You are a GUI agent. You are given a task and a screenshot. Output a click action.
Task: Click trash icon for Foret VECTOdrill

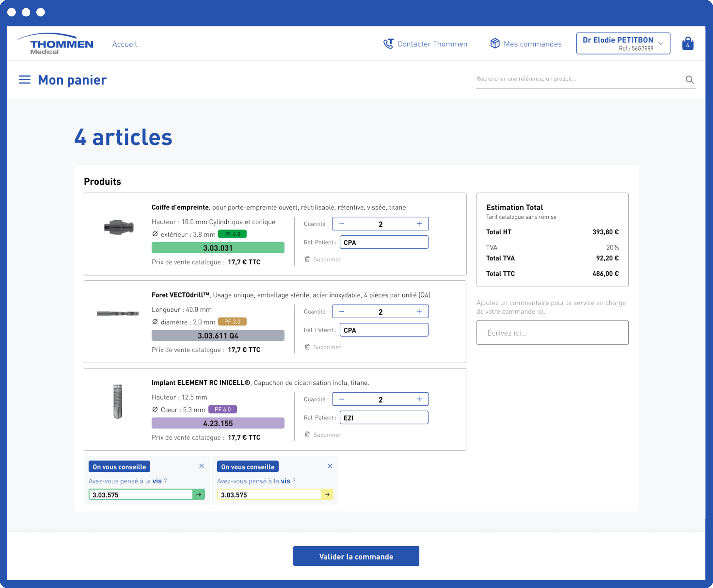[x=307, y=347]
